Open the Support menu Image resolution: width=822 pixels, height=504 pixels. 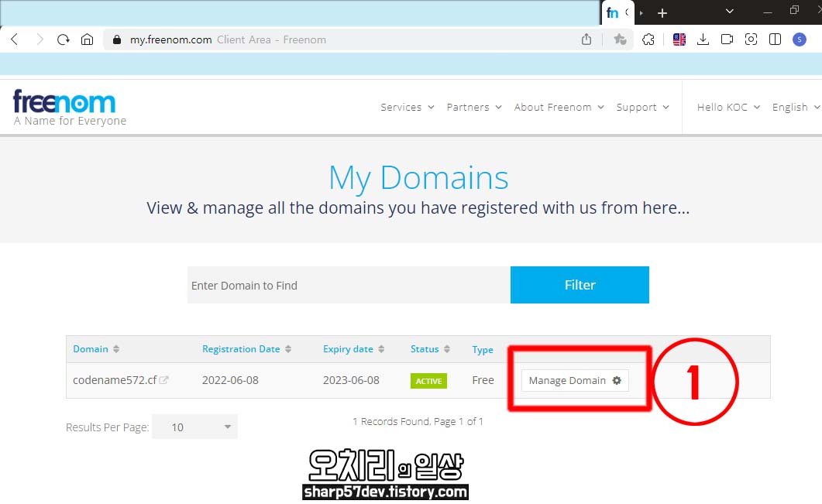(643, 107)
